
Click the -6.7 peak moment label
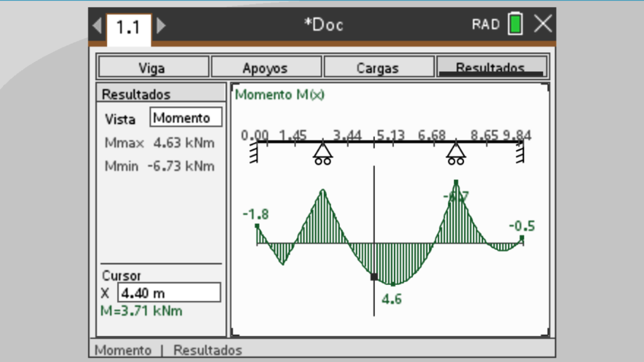456,197
